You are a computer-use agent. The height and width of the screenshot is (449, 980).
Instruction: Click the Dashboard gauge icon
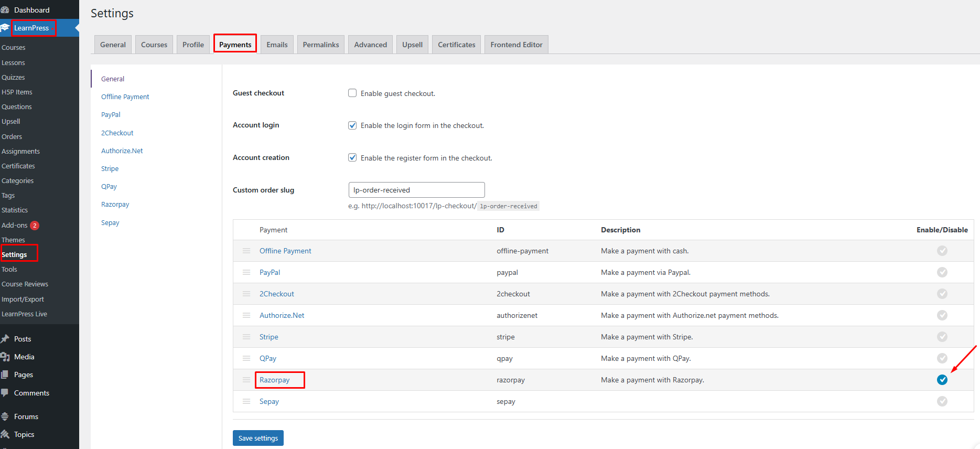(5, 10)
